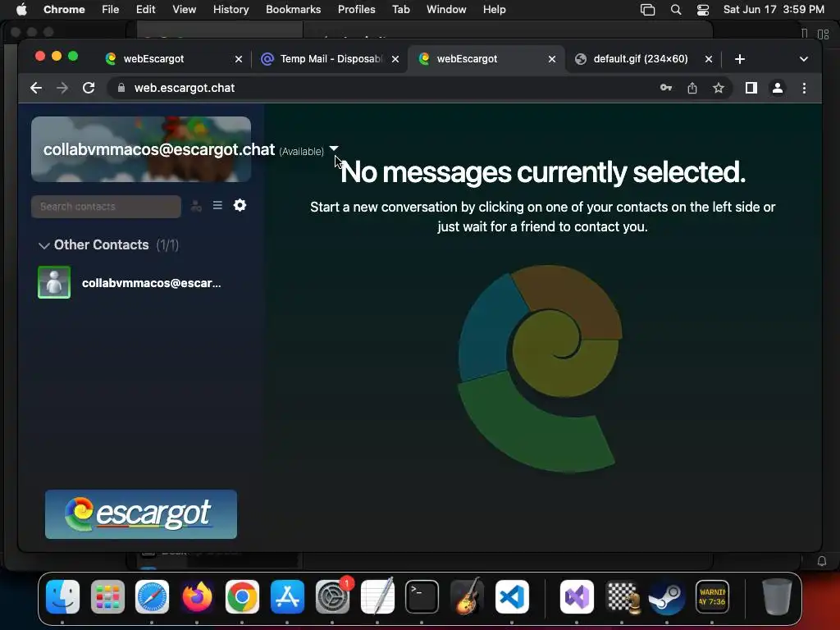Open the Apple menu
This screenshot has width=840, height=630.
click(x=21, y=9)
